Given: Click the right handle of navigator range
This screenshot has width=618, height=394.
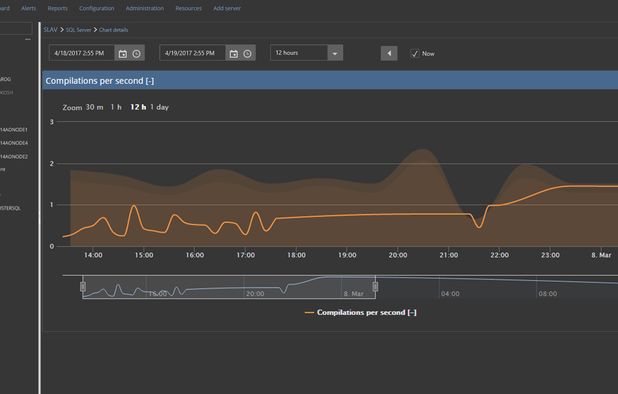Looking at the screenshot, I should [x=375, y=286].
